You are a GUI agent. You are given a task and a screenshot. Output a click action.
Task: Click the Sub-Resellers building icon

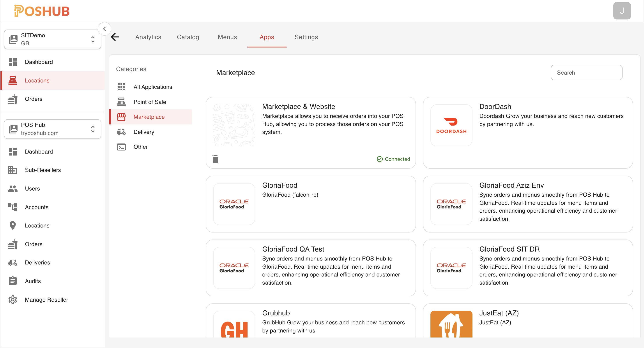click(x=13, y=170)
